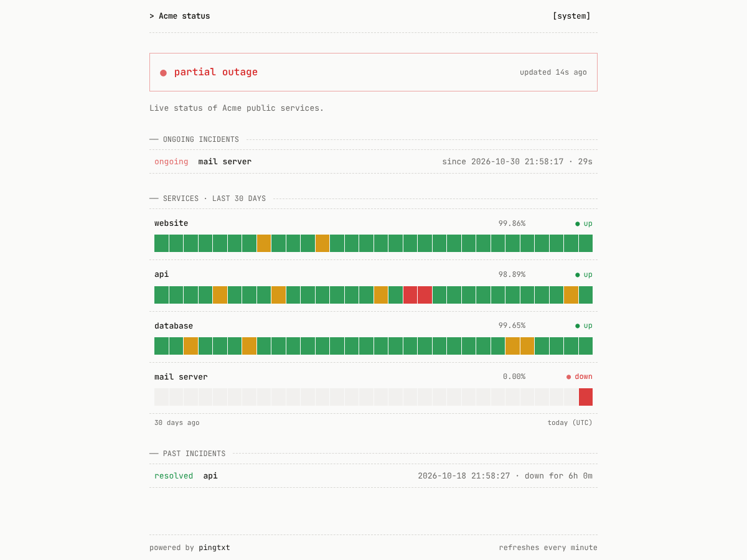This screenshot has width=747, height=560.
Task: Click the api 98.89% uptime value
Action: click(x=512, y=274)
